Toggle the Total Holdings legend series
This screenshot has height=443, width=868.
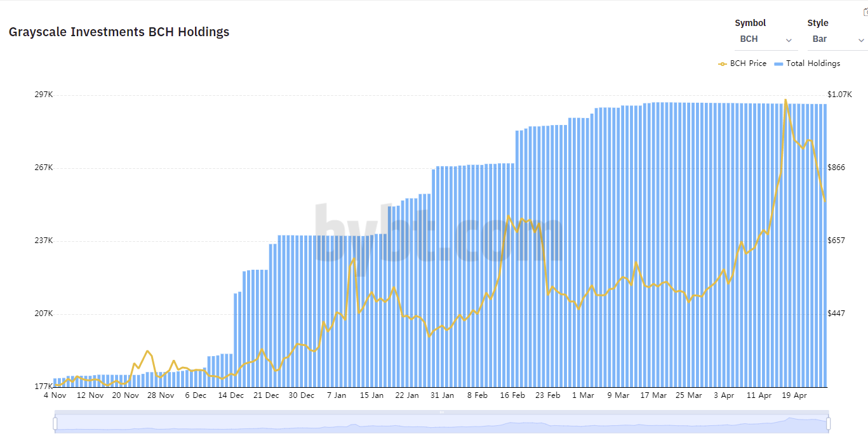coord(807,63)
